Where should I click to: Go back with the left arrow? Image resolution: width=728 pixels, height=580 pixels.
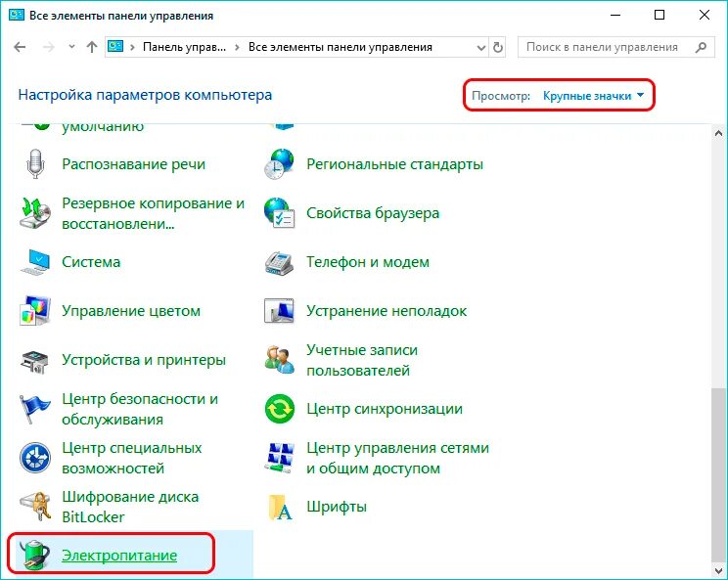point(20,47)
